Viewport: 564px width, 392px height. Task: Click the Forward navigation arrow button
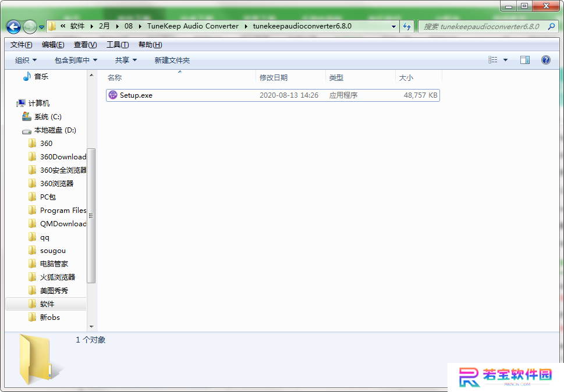(30, 27)
